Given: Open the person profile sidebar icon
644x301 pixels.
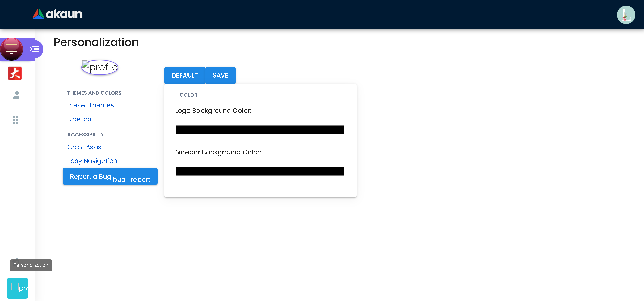Looking at the screenshot, I should 16,95.
